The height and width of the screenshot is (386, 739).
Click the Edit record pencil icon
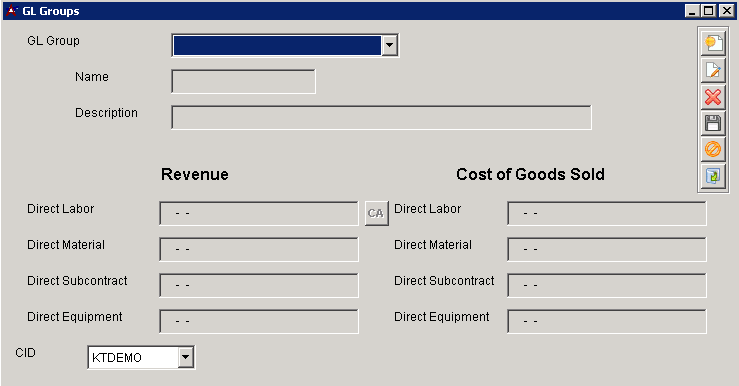(713, 70)
